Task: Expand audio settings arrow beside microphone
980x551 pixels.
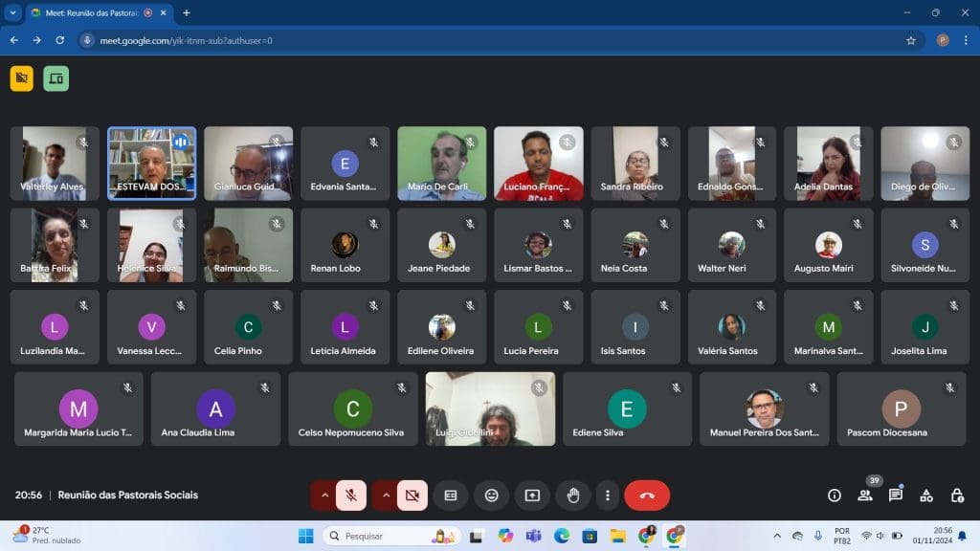Action: 324,496
